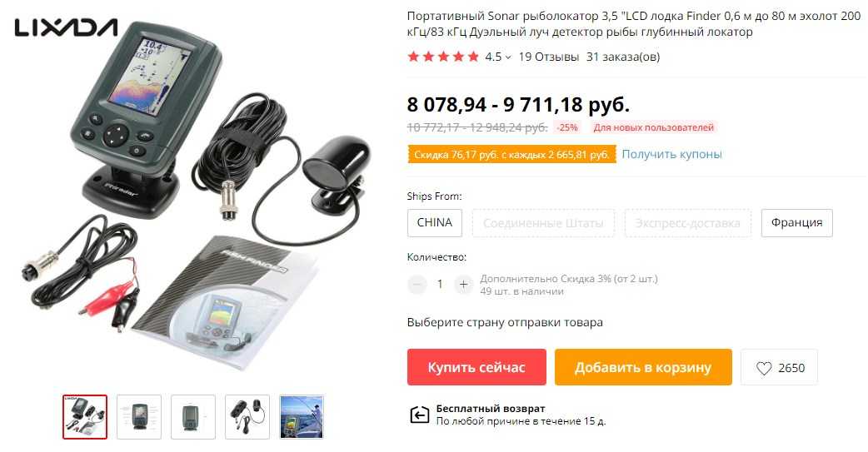Select Франция as shipping origin

click(796, 222)
